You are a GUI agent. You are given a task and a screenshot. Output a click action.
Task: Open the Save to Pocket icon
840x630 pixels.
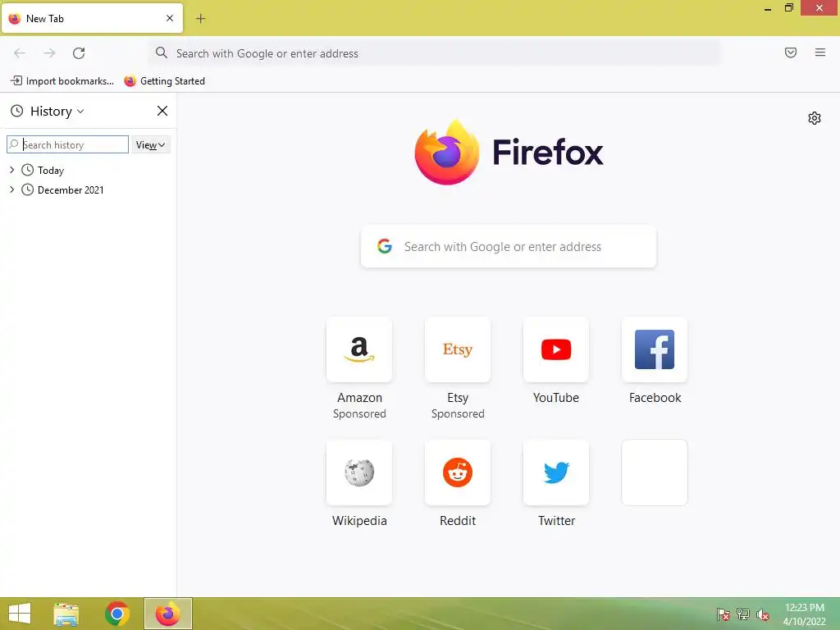pyautogui.click(x=791, y=52)
